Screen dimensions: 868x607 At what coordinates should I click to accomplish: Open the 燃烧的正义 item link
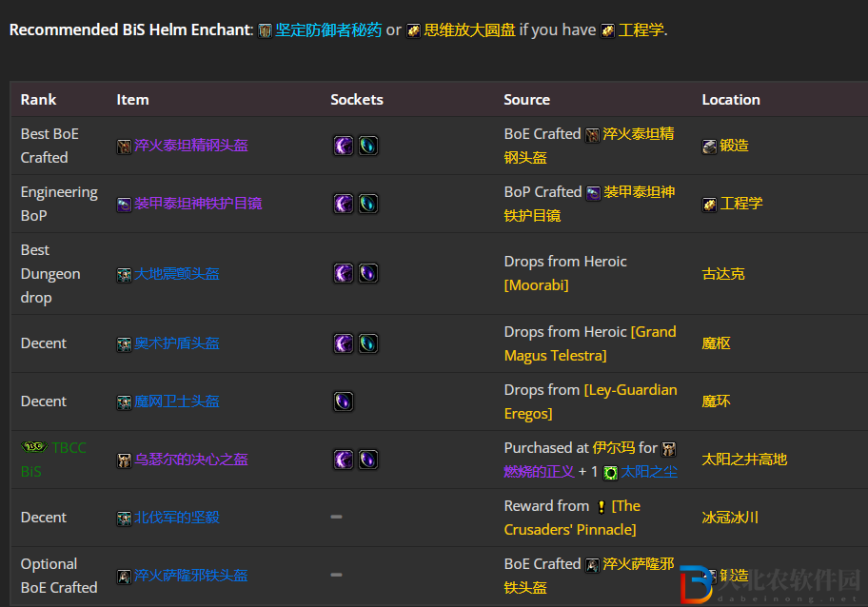pyautogui.click(x=540, y=472)
